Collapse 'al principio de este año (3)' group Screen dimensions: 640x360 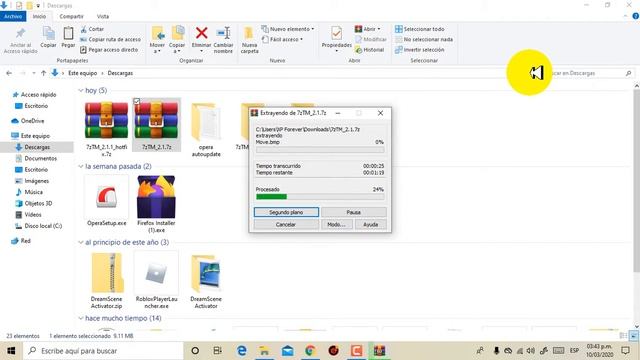(80, 242)
